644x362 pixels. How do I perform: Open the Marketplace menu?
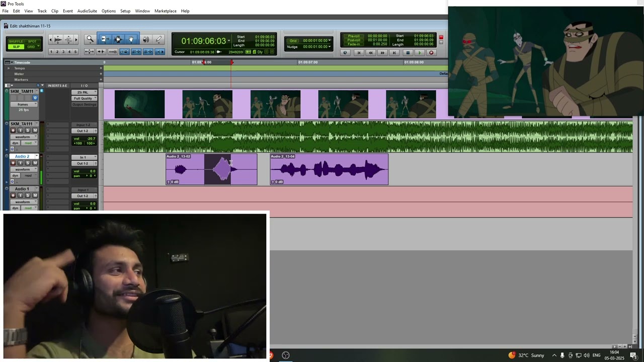point(166,11)
